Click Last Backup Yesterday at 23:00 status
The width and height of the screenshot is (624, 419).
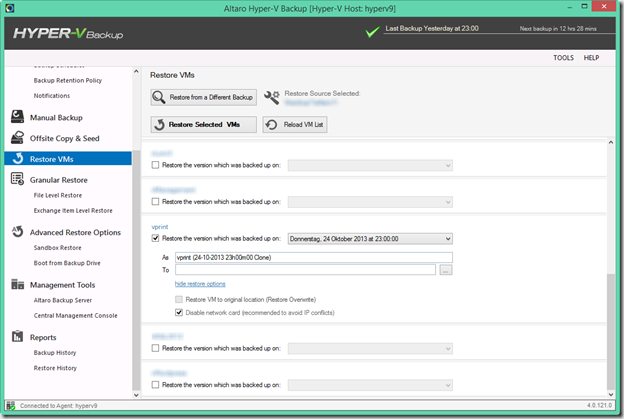point(432,28)
